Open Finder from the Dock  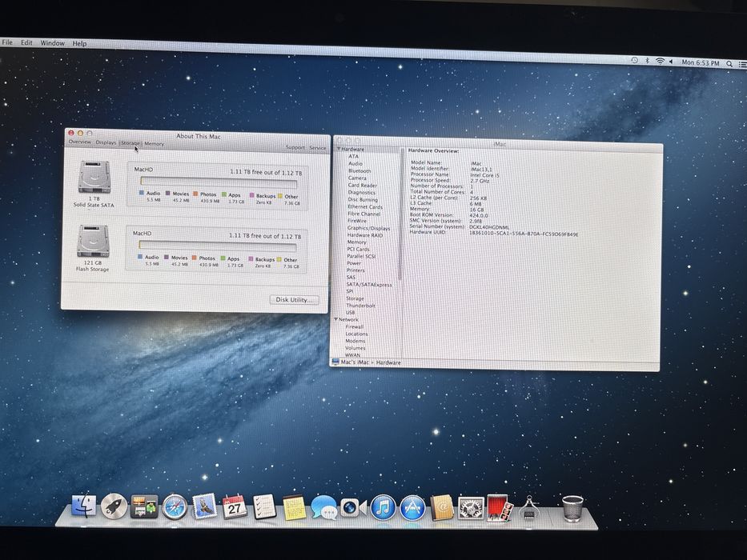coord(84,506)
